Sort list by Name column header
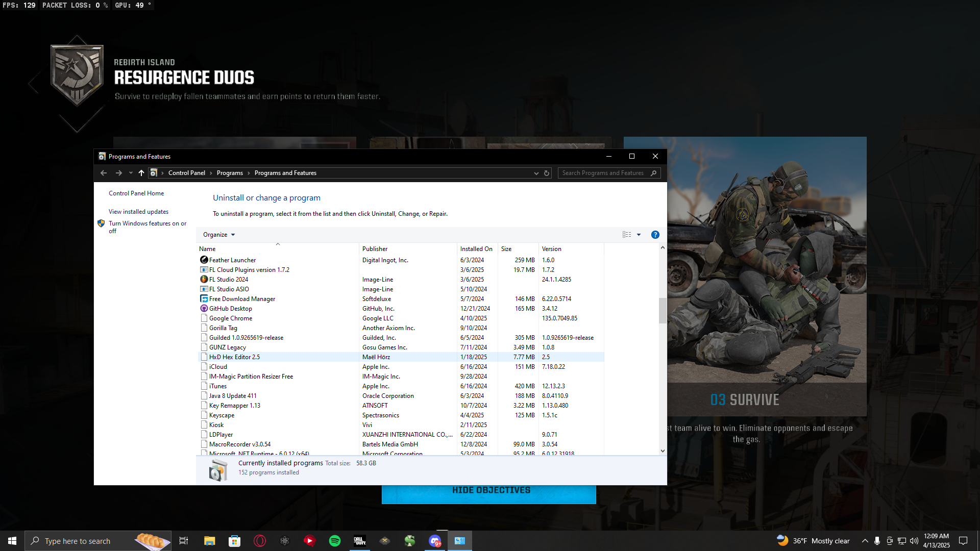980x551 pixels. pyautogui.click(x=278, y=249)
